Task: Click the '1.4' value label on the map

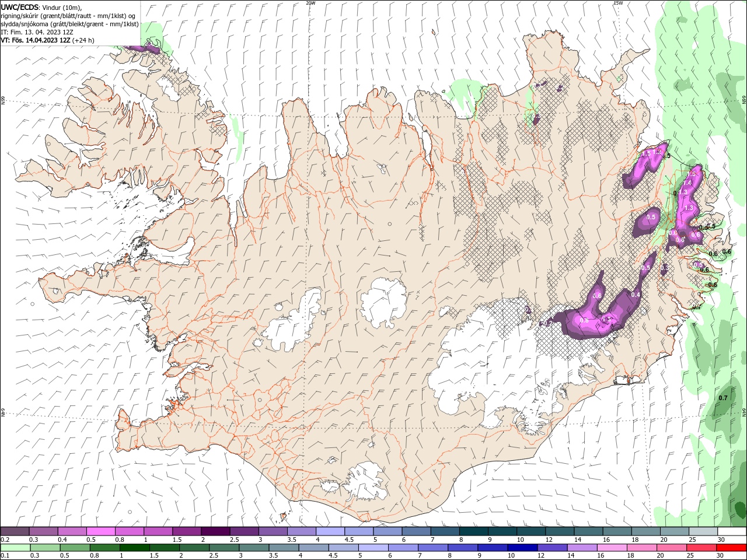Action: [687, 183]
